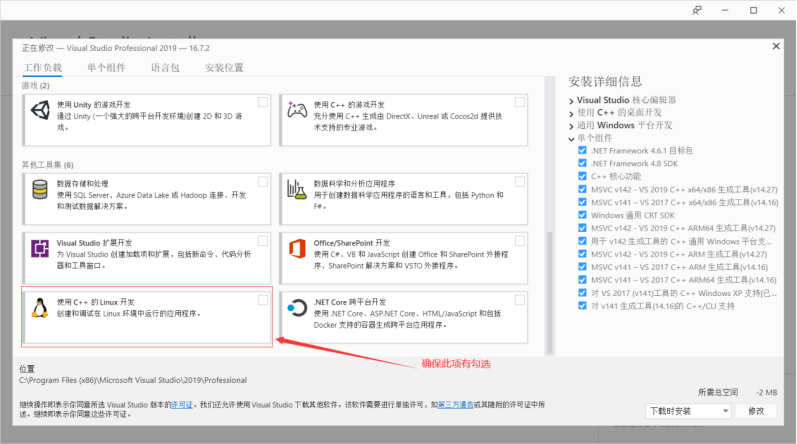797x444 pixels.
Task: Click the Office/SharePoint logo icon
Action: tap(297, 248)
